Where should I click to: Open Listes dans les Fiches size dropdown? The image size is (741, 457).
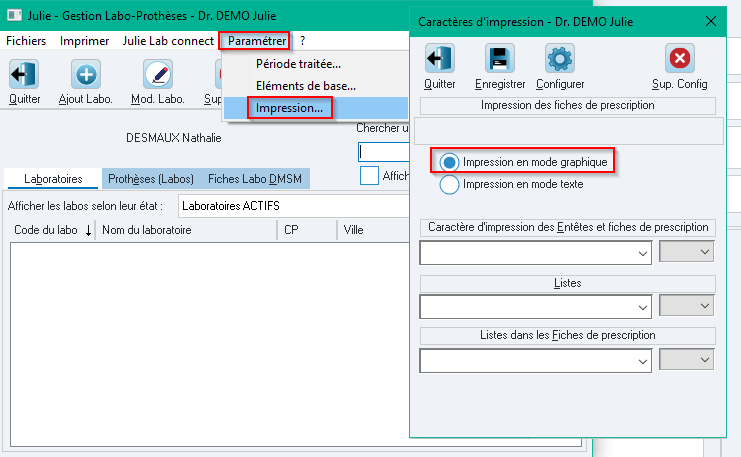(x=687, y=360)
